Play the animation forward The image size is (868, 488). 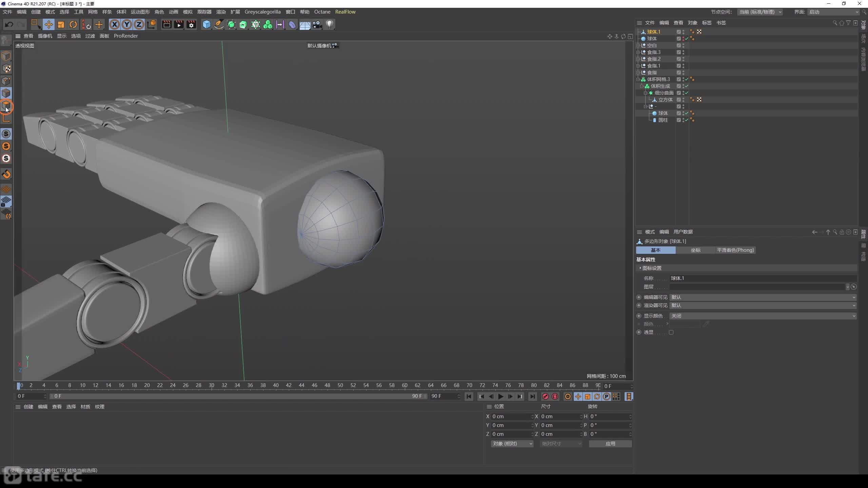point(500,396)
